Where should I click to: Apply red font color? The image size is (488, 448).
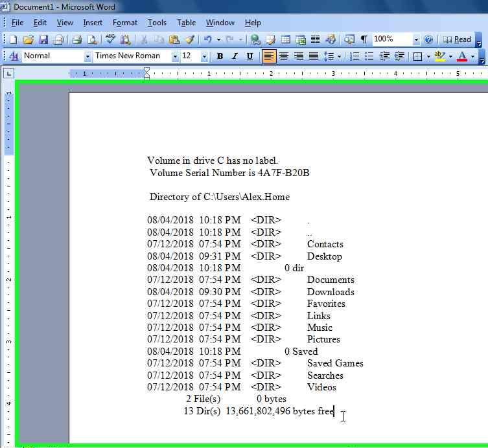462,56
